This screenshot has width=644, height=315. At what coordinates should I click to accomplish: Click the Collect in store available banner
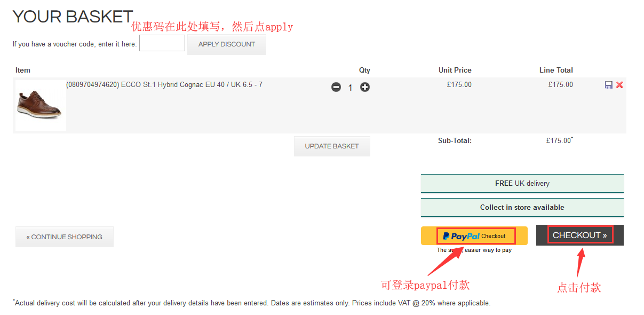[522, 207]
